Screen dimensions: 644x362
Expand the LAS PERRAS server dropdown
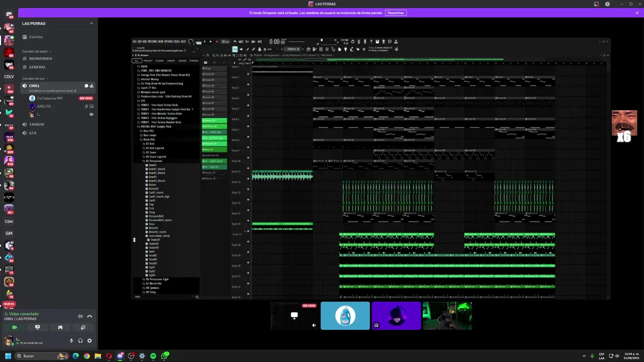click(x=92, y=24)
